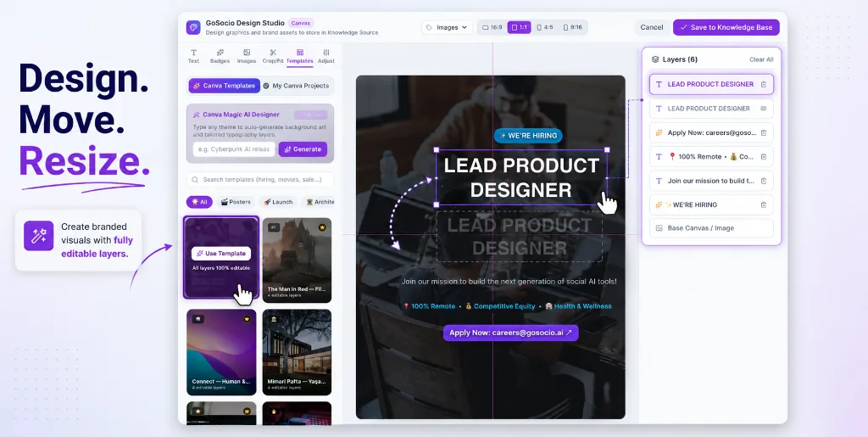Select the 1:1 aspect ratio
Image resolution: width=868 pixels, height=437 pixels.
[520, 27]
